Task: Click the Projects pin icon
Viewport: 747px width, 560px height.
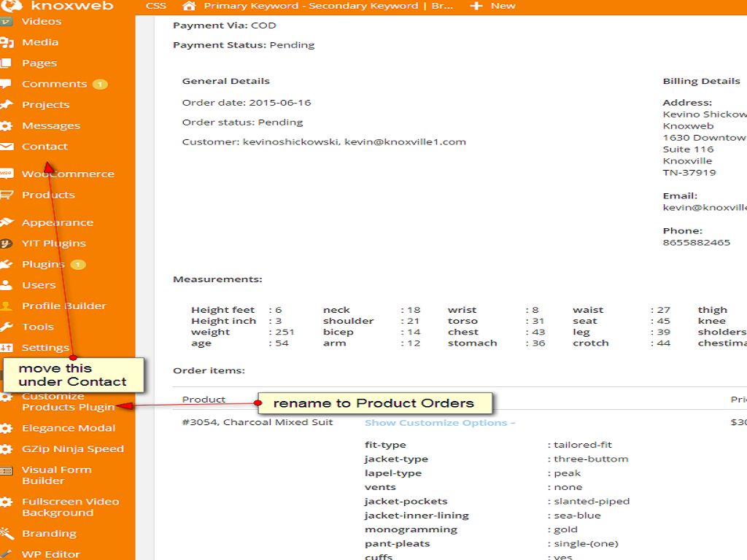Action: pos(6,105)
